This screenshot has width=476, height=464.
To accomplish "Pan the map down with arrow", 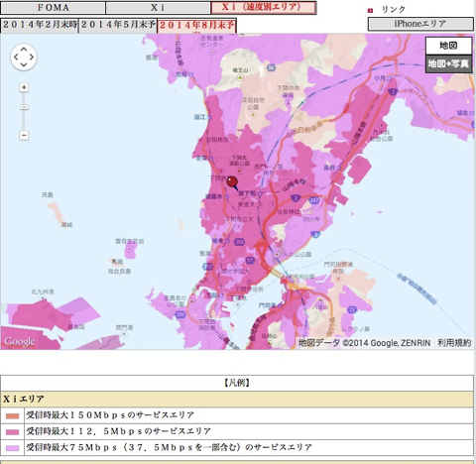I will click(24, 64).
